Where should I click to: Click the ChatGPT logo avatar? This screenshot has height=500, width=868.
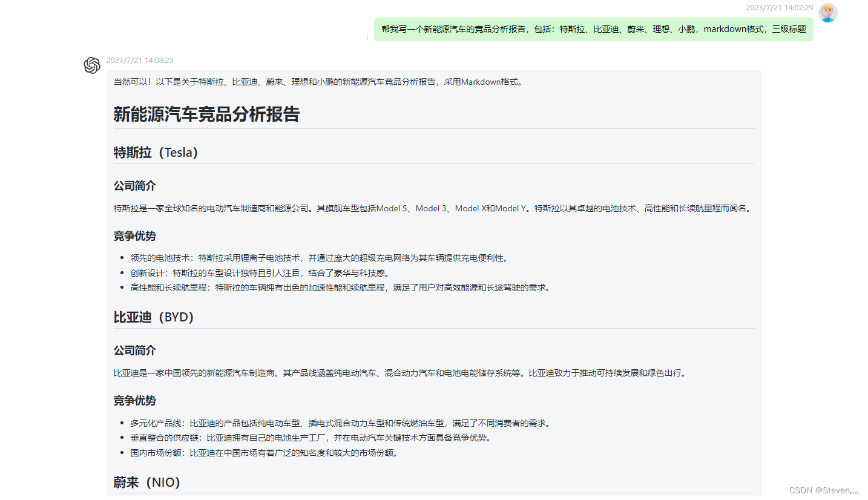[x=92, y=65]
